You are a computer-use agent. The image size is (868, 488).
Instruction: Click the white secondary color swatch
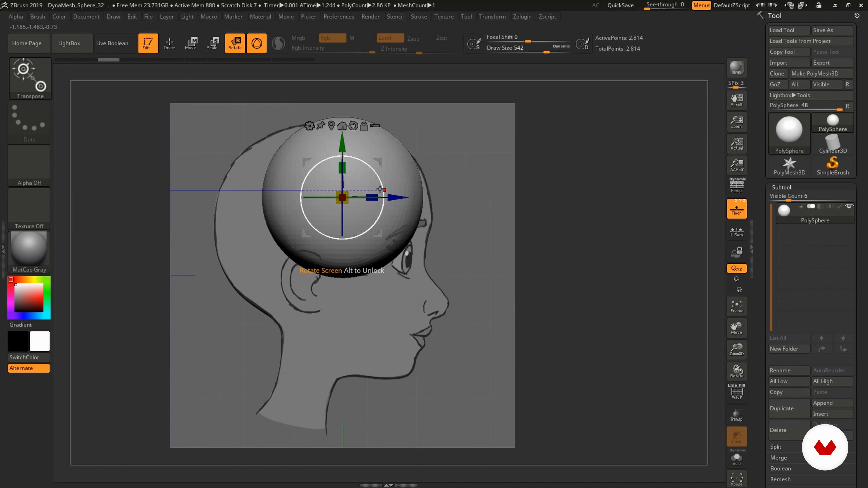pyautogui.click(x=40, y=341)
